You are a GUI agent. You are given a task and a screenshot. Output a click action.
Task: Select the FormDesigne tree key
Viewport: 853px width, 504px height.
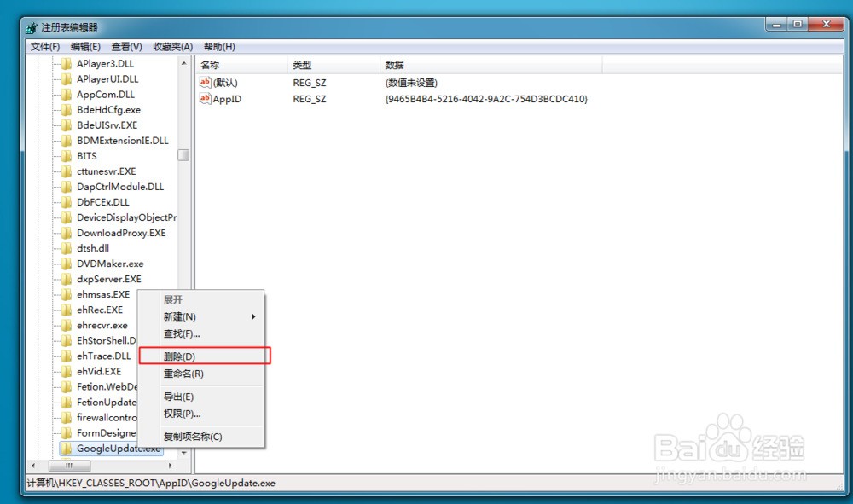[x=107, y=432]
